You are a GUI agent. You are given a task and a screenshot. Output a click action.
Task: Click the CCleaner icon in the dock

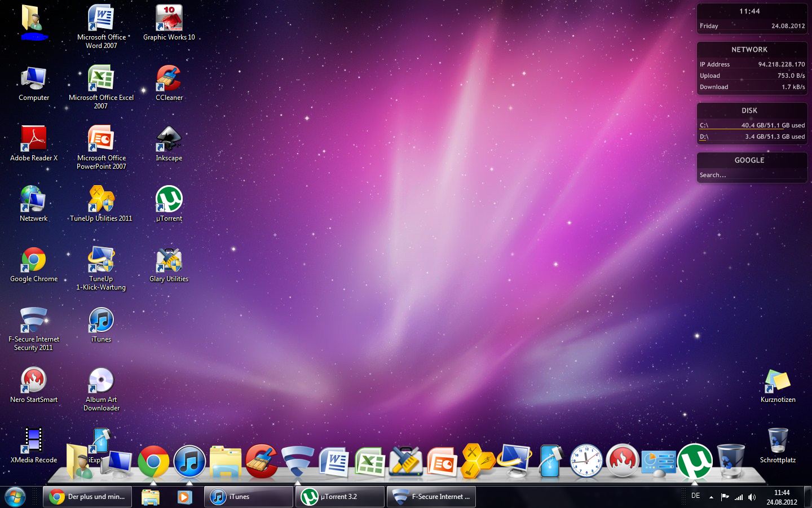(x=262, y=461)
